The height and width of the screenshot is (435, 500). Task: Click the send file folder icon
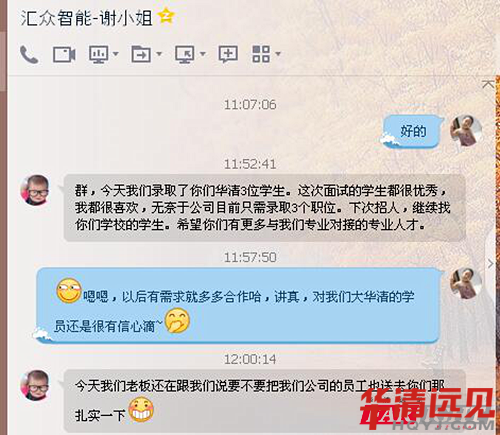[141, 54]
